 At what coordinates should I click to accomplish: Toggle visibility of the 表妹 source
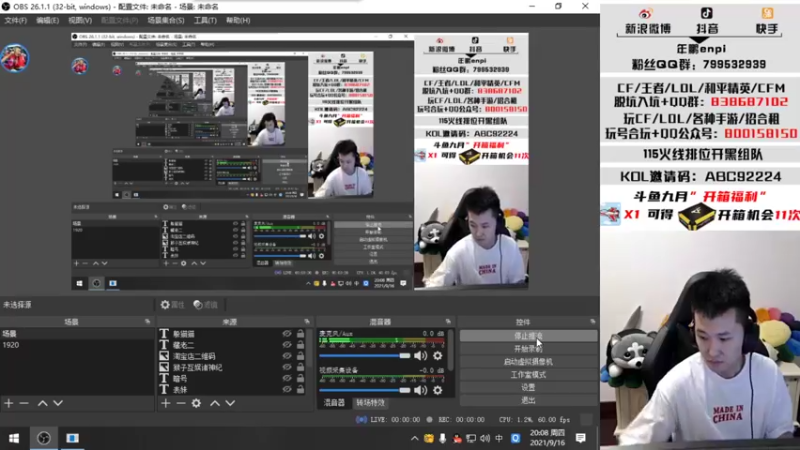(287, 389)
